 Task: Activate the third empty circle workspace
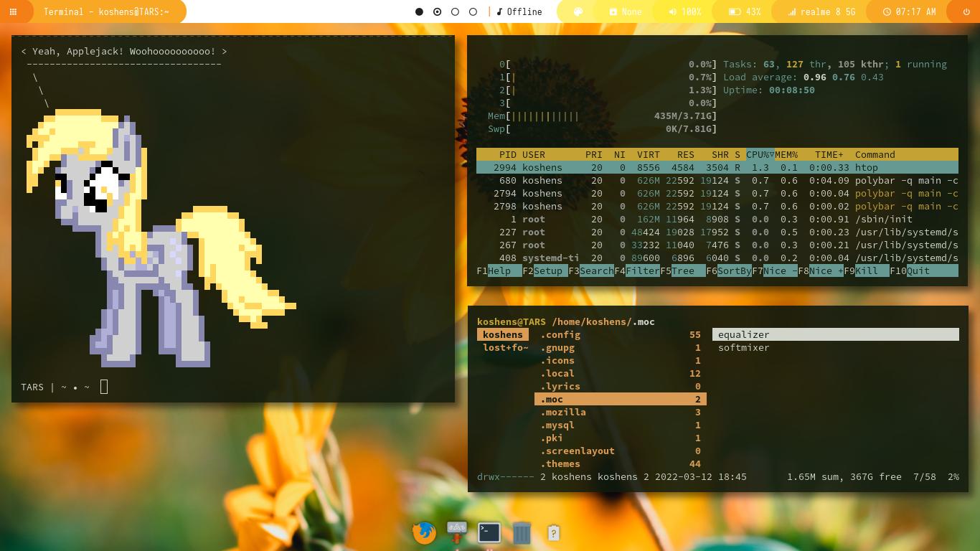[455, 11]
